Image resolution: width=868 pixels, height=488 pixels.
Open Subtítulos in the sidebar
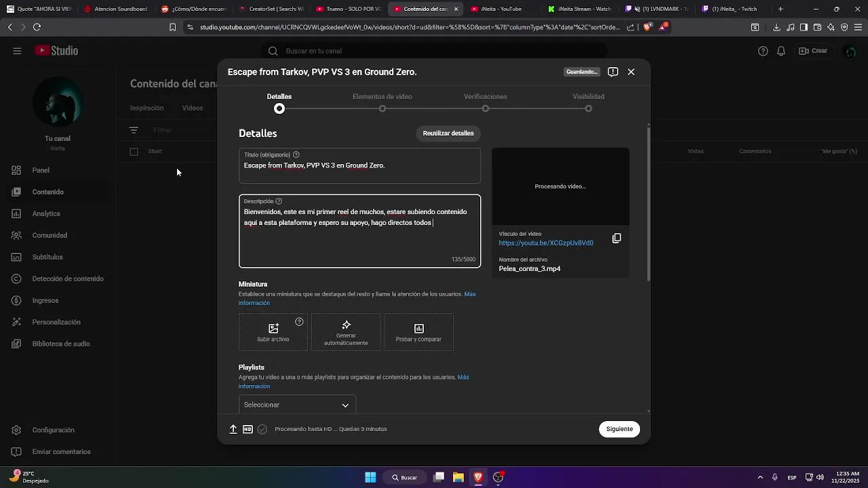click(58, 257)
